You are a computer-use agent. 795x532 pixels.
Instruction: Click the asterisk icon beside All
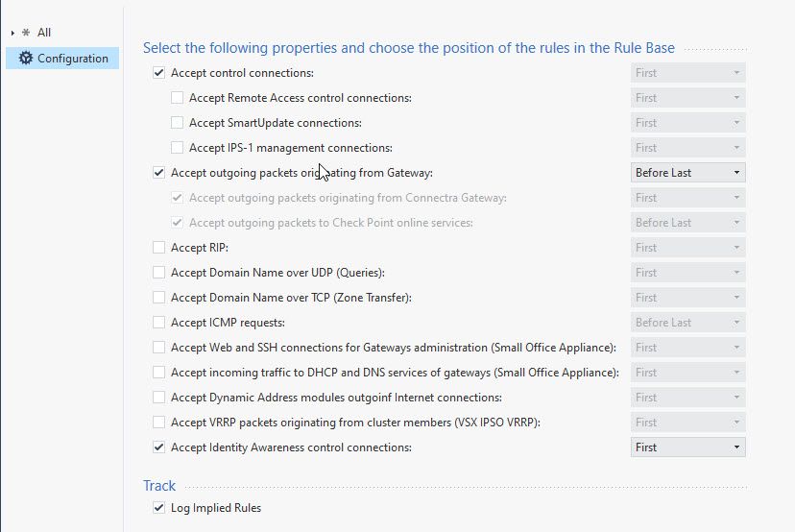(x=25, y=33)
